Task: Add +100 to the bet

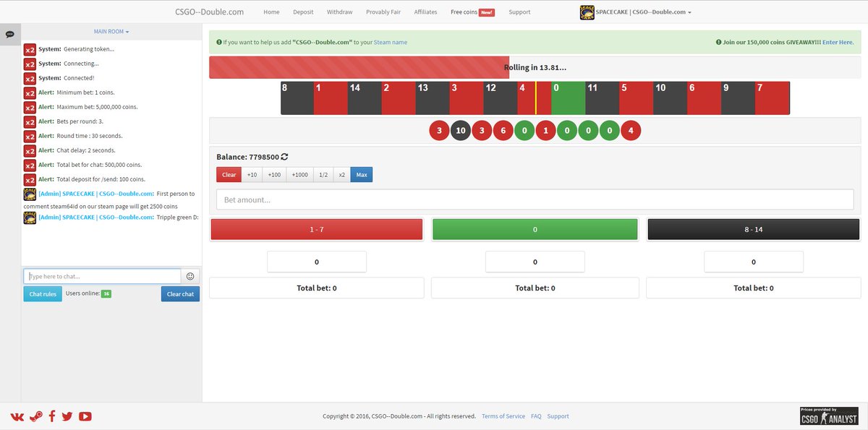Action: 274,175
